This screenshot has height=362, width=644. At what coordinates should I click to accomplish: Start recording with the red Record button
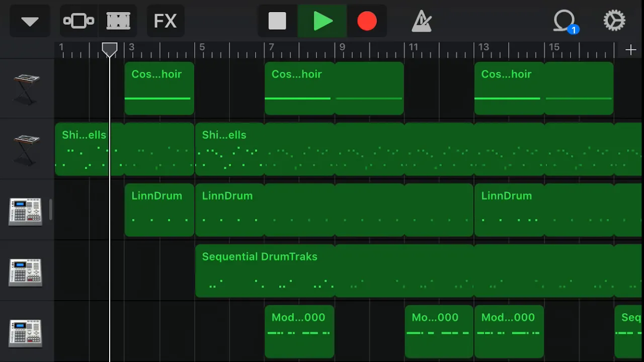(x=367, y=21)
